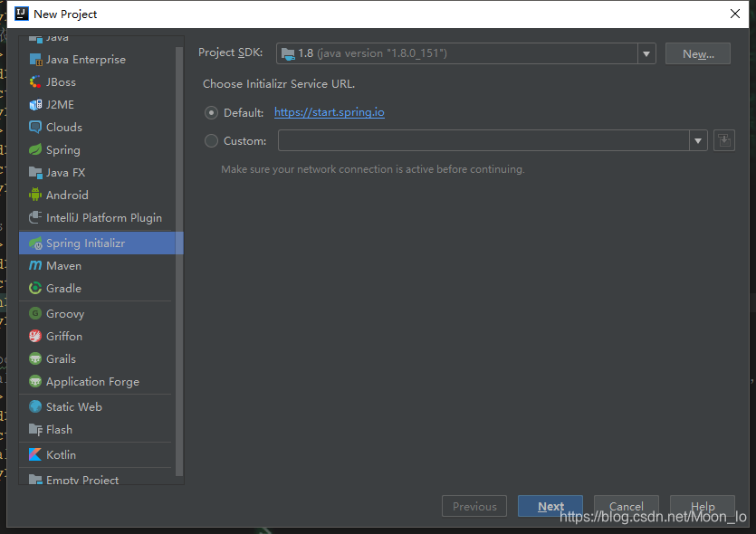Click the JBoss icon in list

[x=35, y=82]
